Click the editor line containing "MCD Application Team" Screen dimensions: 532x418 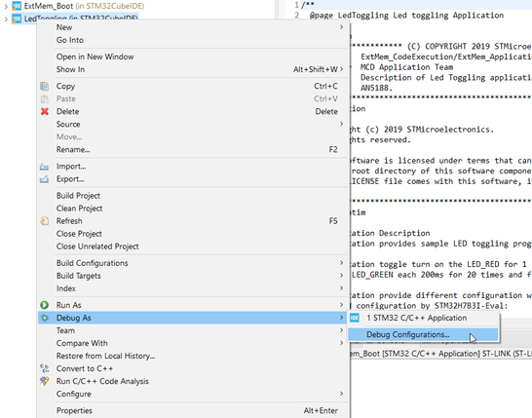(407, 67)
